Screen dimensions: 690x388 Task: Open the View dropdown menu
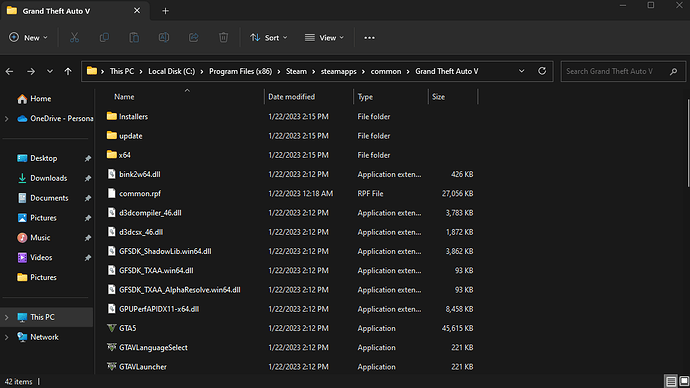[324, 38]
